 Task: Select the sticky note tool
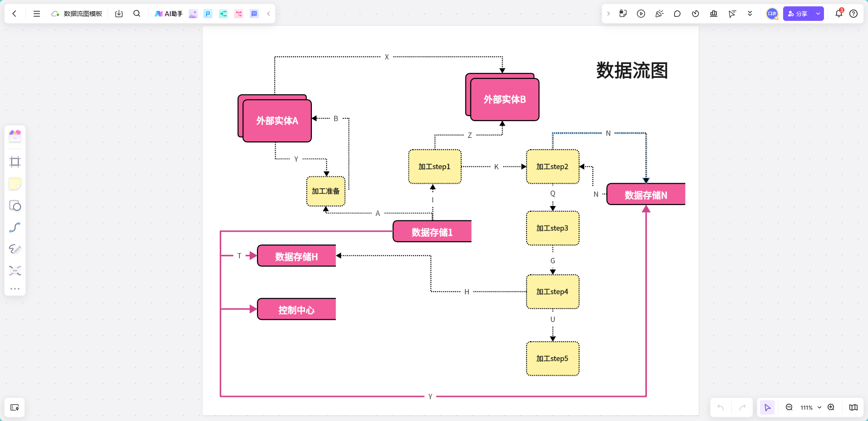pos(15,184)
